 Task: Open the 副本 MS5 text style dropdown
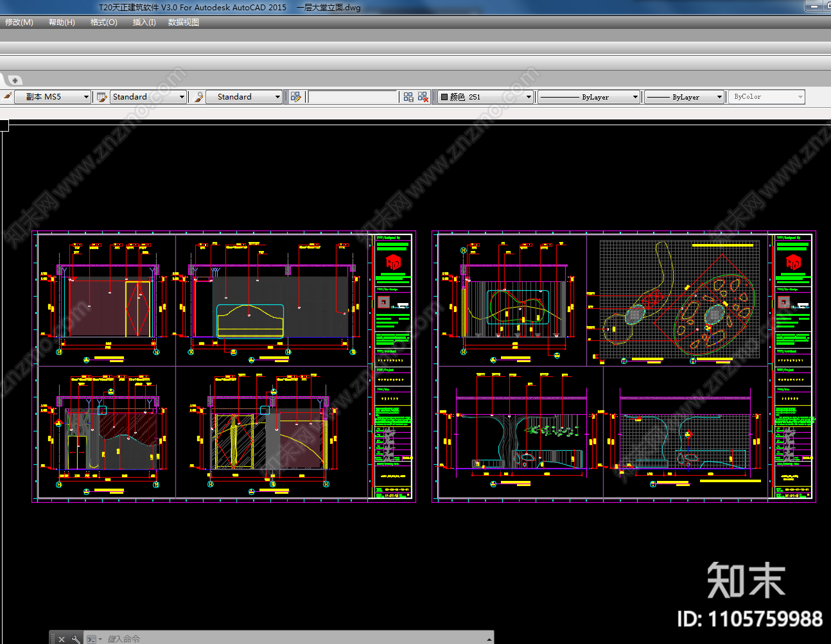(53, 97)
